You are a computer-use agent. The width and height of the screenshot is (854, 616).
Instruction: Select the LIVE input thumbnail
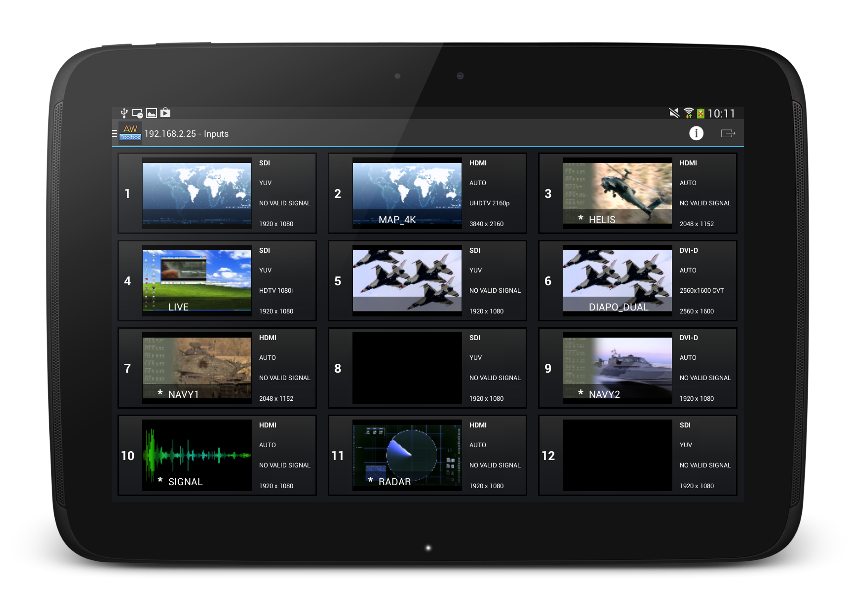197,281
